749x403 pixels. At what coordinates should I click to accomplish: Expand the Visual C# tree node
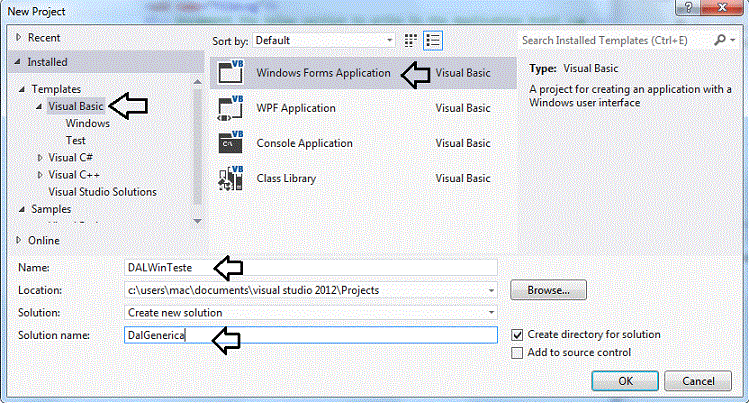pos(40,157)
